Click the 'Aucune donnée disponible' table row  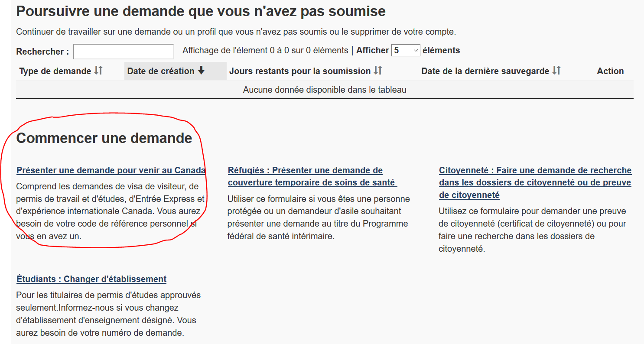[x=325, y=90]
